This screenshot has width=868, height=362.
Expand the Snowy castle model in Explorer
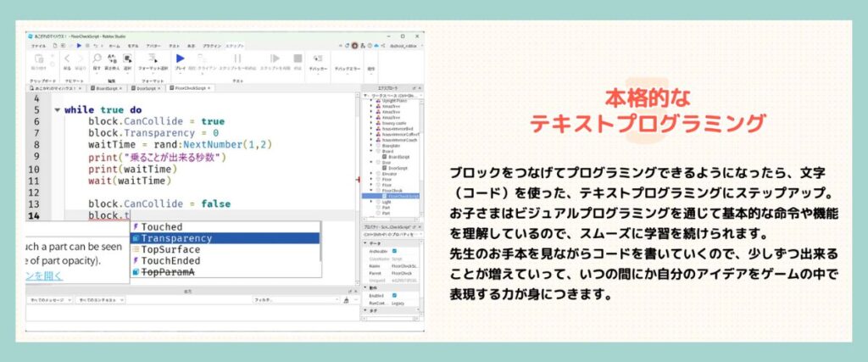[x=371, y=122]
